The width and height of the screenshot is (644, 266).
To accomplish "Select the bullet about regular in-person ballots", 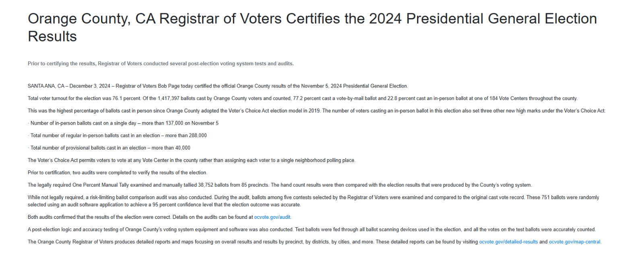I will tap(118, 136).
